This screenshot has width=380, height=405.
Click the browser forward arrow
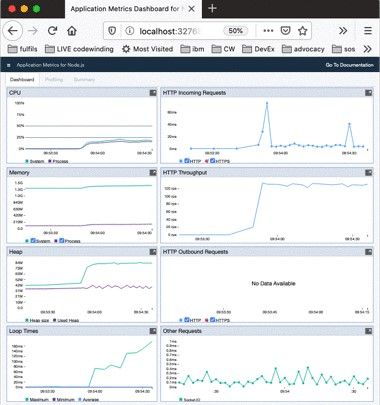pos(33,31)
